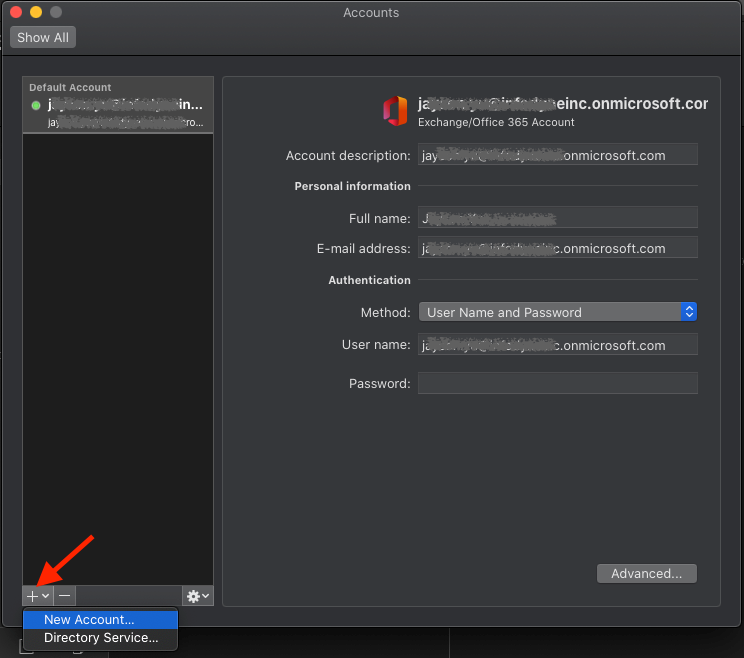Viewport: 744px width, 658px height.
Task: Click the Default Account header text
Action: 70,87
